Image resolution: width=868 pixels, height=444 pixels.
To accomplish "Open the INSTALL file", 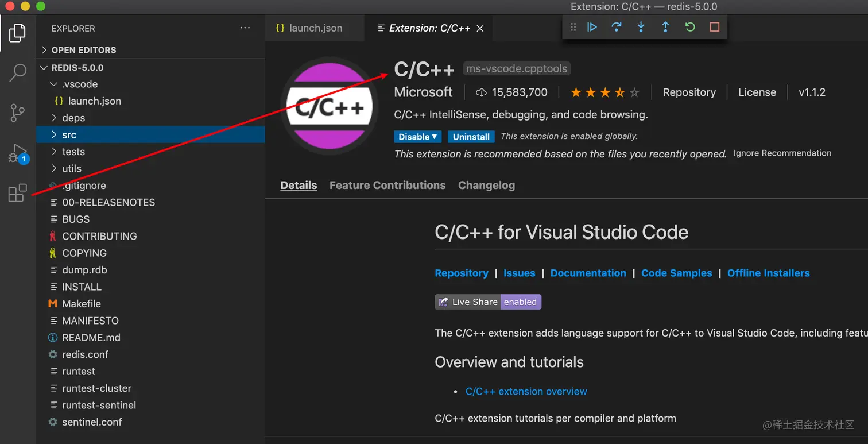I will coord(150,287).
